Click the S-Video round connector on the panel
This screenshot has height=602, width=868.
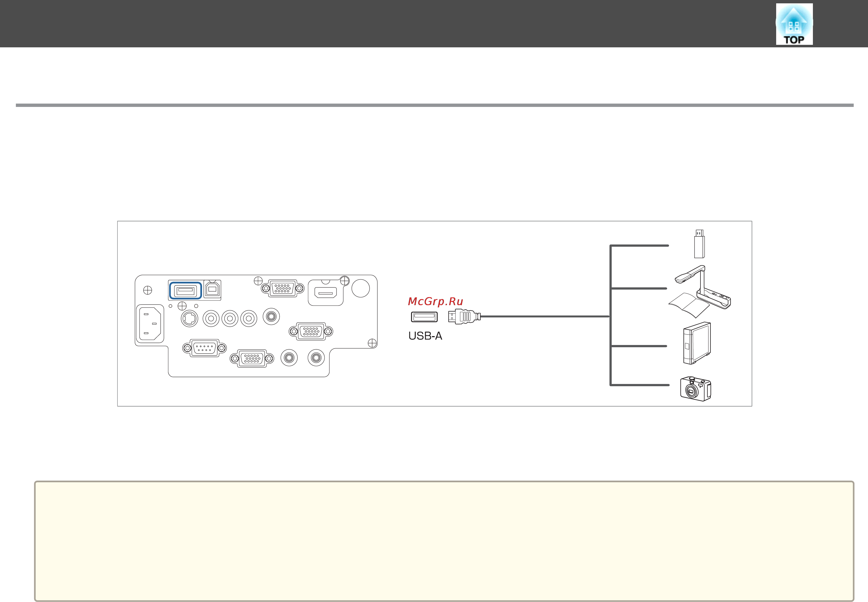[x=190, y=319]
